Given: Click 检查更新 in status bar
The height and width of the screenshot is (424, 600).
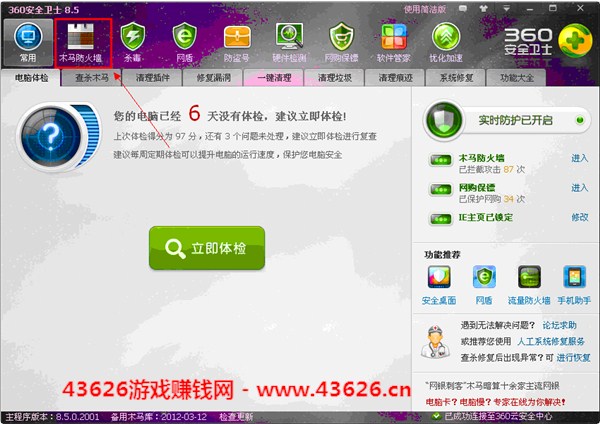Looking at the screenshot, I should (x=236, y=417).
